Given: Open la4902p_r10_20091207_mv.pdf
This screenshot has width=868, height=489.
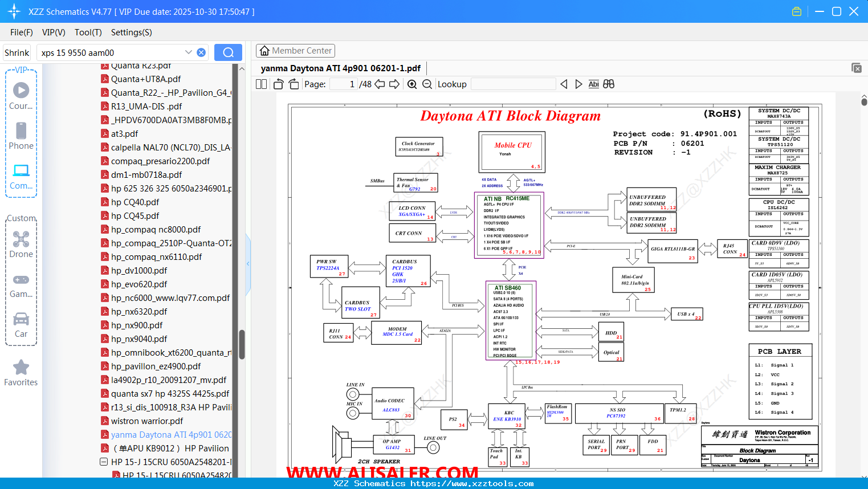Looking at the screenshot, I should pyautogui.click(x=169, y=380).
